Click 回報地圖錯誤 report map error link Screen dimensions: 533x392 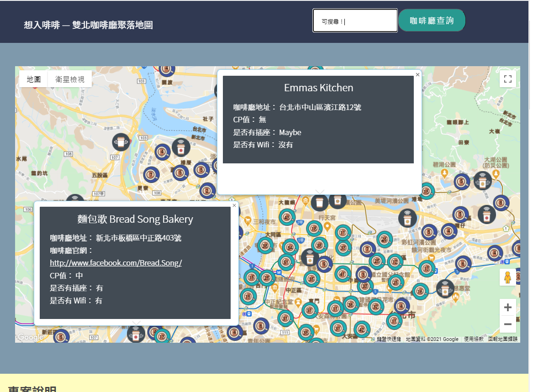click(x=503, y=339)
